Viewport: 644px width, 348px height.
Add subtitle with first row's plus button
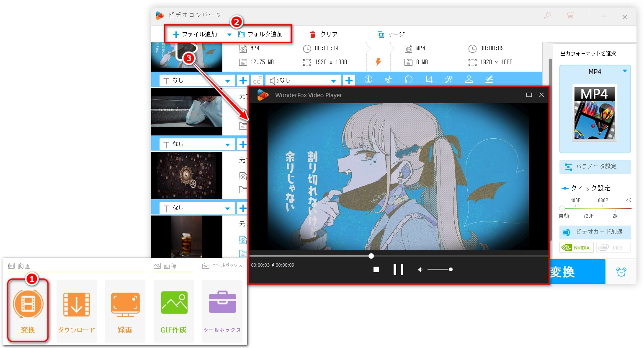click(243, 81)
